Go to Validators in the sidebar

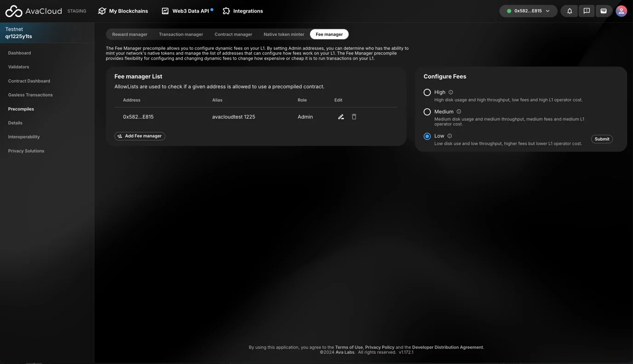[18, 67]
